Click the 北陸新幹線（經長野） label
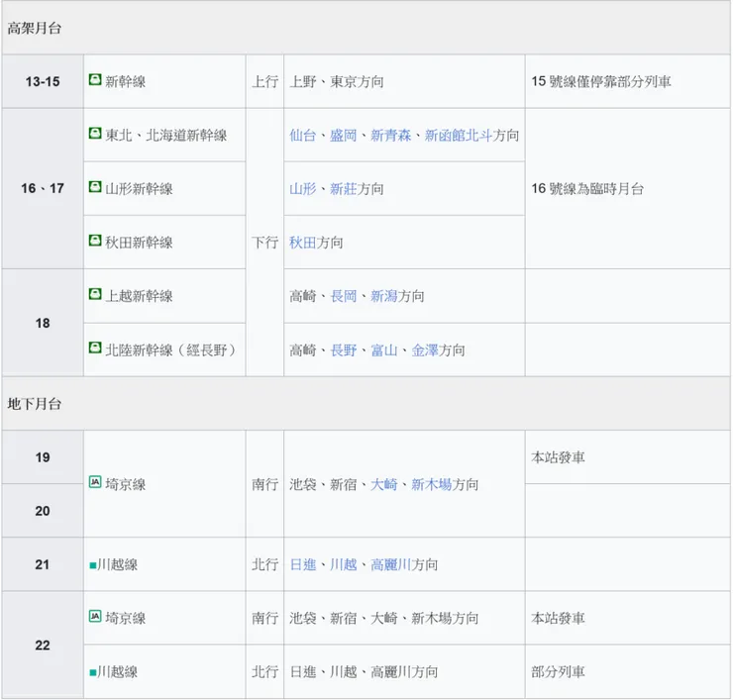The height and width of the screenshot is (700, 733). point(170,350)
